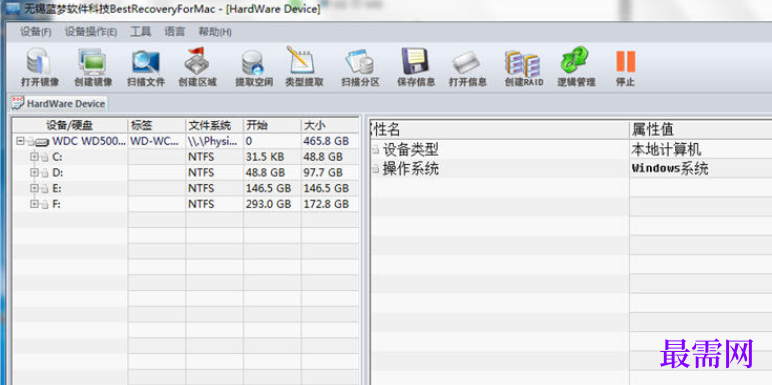The height and width of the screenshot is (385, 772).
Task: Click the 停止 stop icon
Action: coord(625,62)
